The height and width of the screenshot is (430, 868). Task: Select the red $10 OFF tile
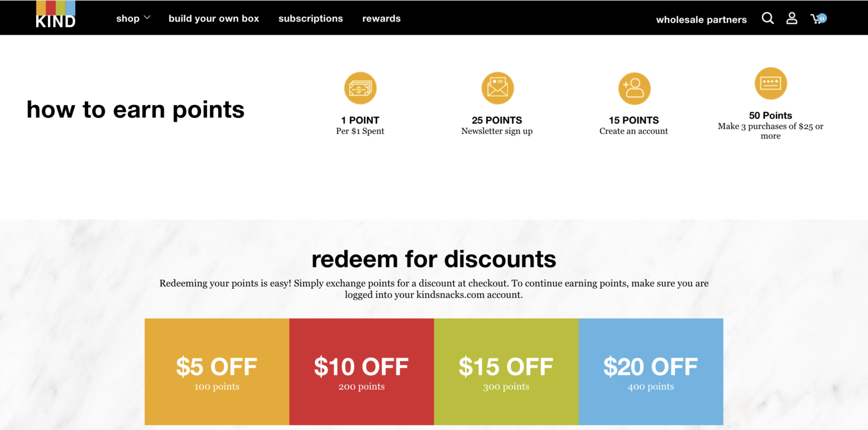pyautogui.click(x=362, y=371)
